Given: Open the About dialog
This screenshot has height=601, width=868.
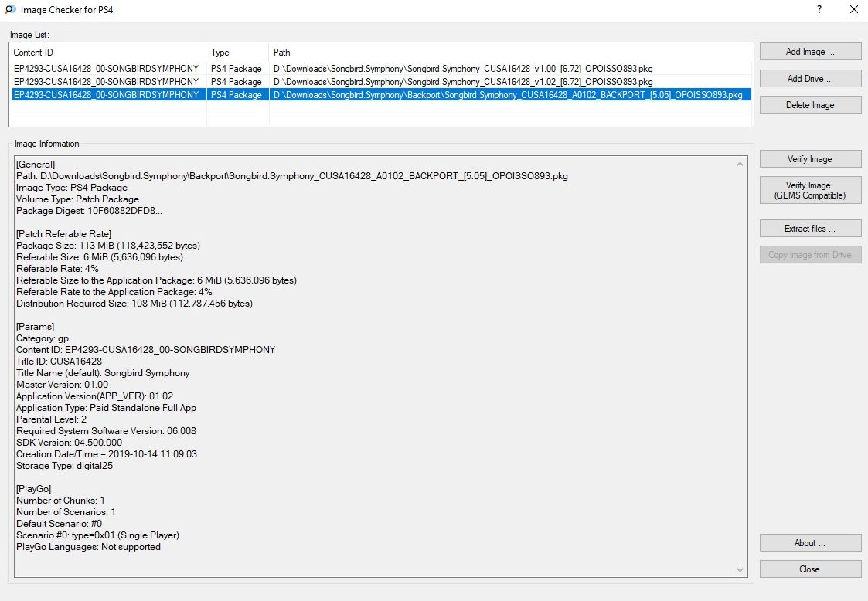Looking at the screenshot, I should click(810, 543).
